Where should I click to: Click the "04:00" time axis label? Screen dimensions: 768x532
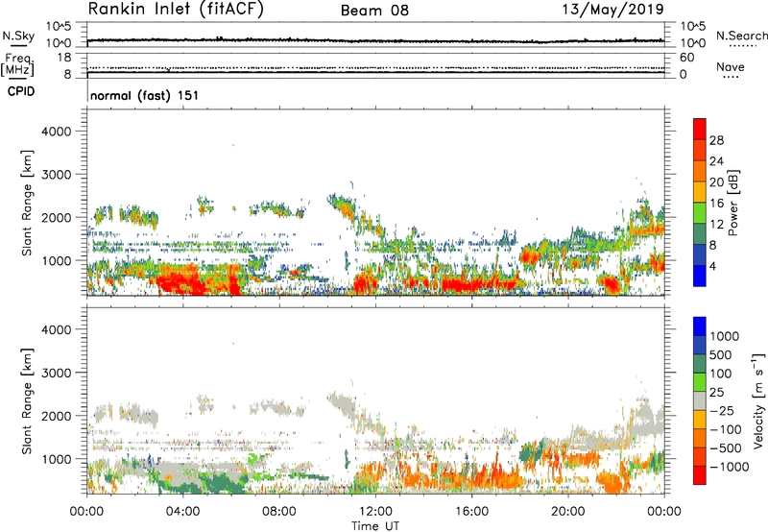[182, 512]
